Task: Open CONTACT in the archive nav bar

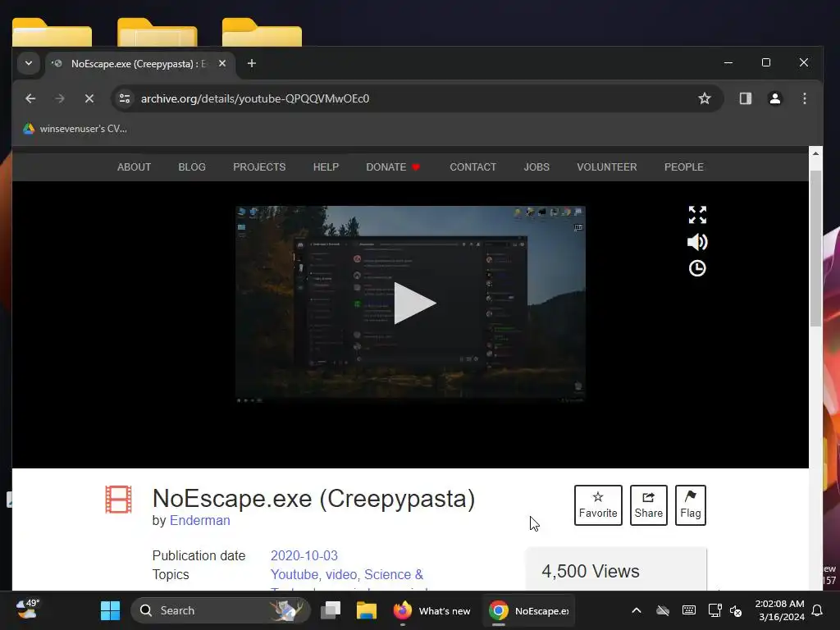Action: pos(473,167)
